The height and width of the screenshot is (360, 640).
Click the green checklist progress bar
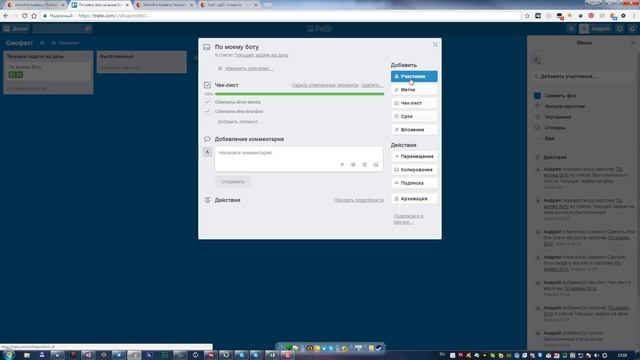click(x=299, y=94)
